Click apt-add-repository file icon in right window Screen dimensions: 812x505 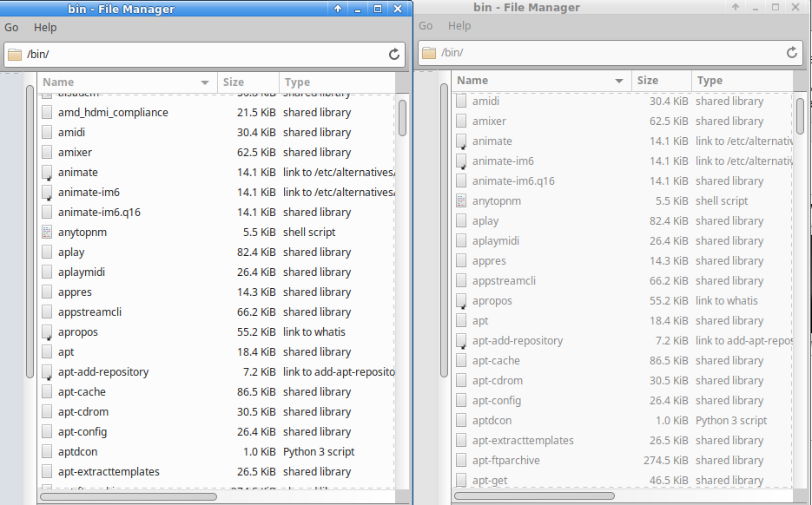tap(461, 340)
